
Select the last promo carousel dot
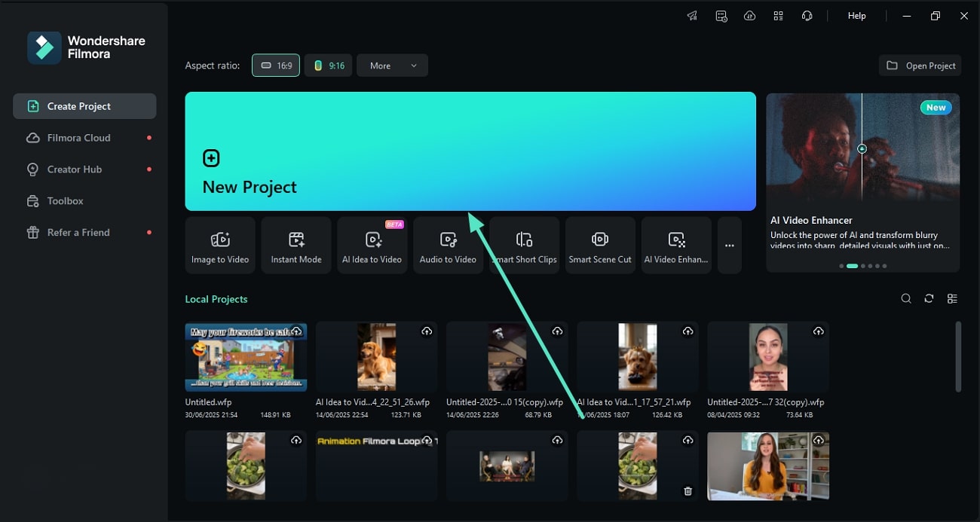click(884, 266)
